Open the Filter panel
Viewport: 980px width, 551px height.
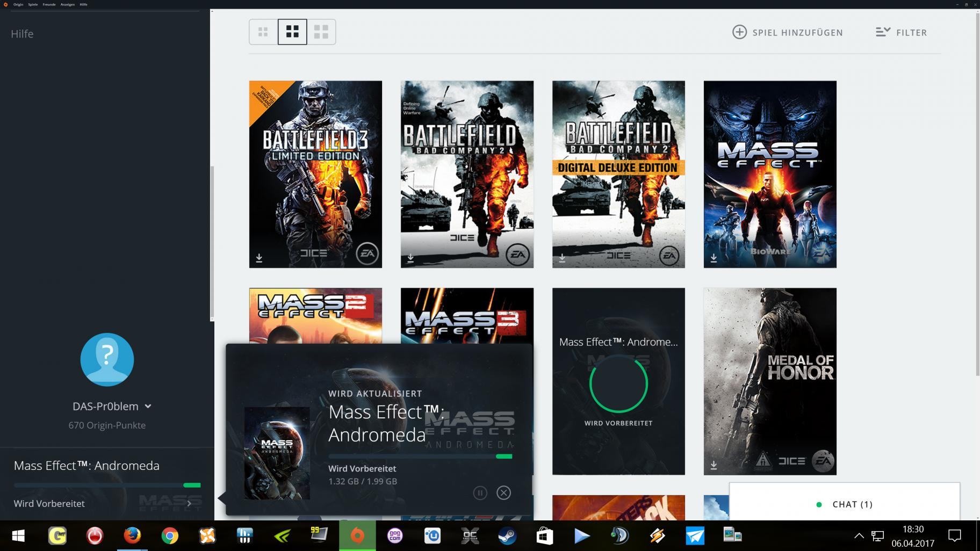pos(901,33)
